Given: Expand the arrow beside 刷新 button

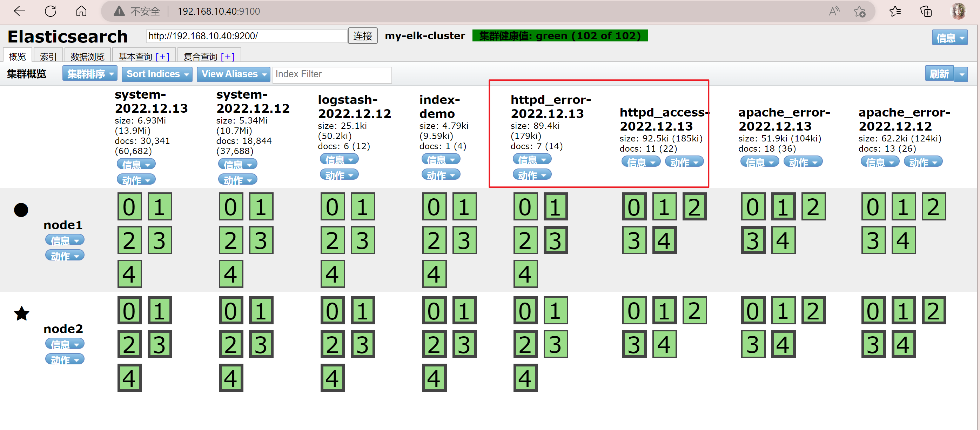Looking at the screenshot, I should [x=961, y=74].
